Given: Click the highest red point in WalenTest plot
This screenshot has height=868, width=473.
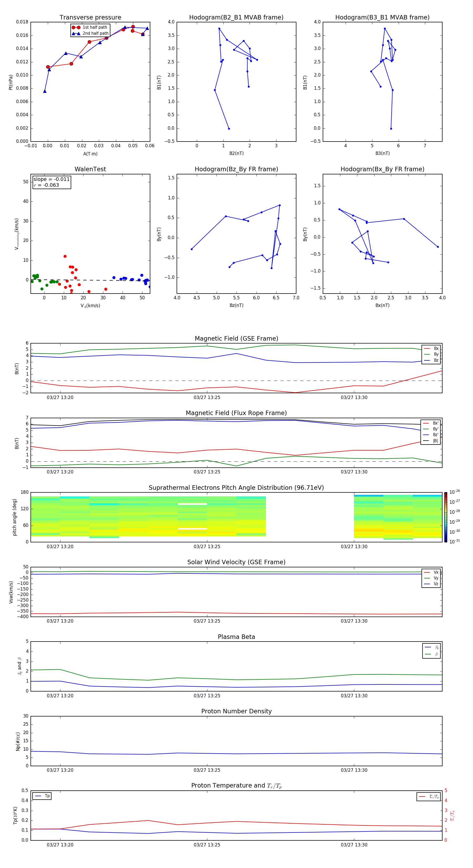Looking at the screenshot, I should tap(65, 256).
